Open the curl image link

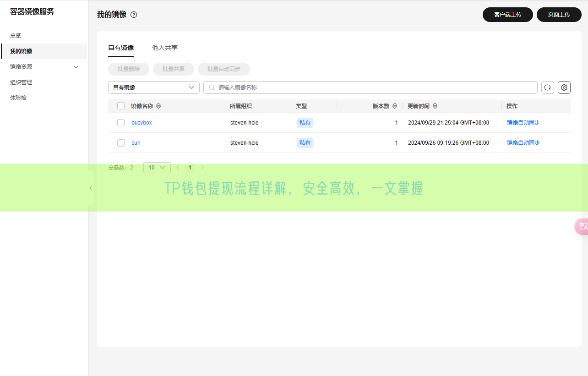coord(136,143)
